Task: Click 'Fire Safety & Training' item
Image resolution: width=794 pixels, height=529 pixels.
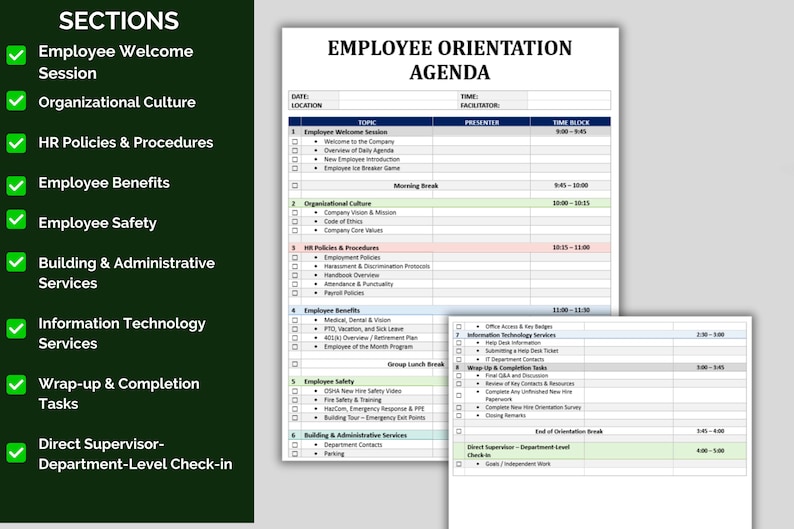Action: click(x=352, y=400)
